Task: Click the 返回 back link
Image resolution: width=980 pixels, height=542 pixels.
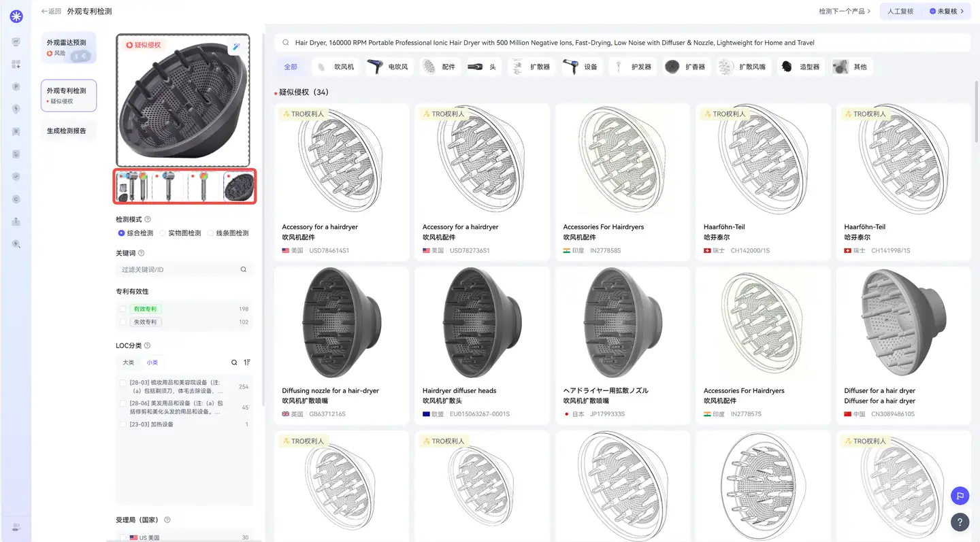Action: pos(51,12)
